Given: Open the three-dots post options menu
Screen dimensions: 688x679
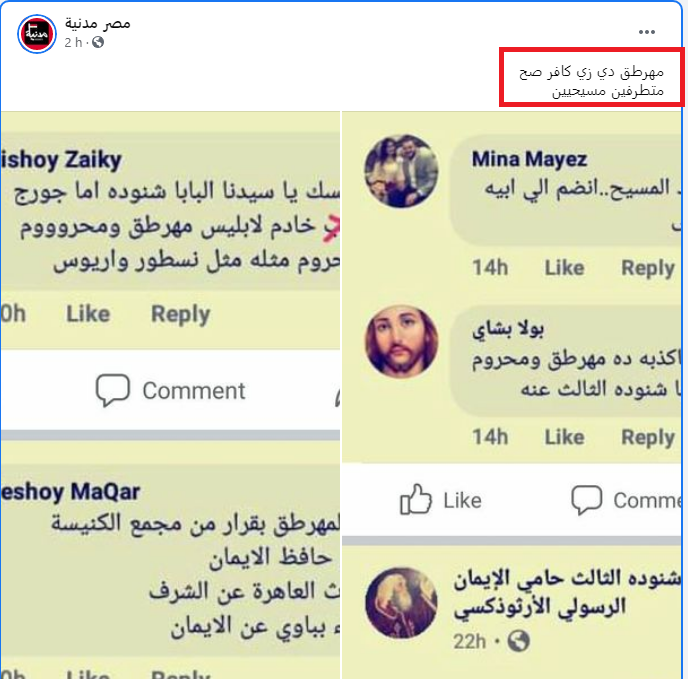Looking at the screenshot, I should click(647, 32).
